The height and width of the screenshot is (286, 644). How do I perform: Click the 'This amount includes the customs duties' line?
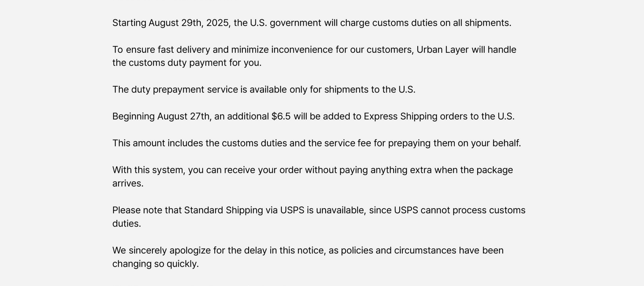click(317, 143)
